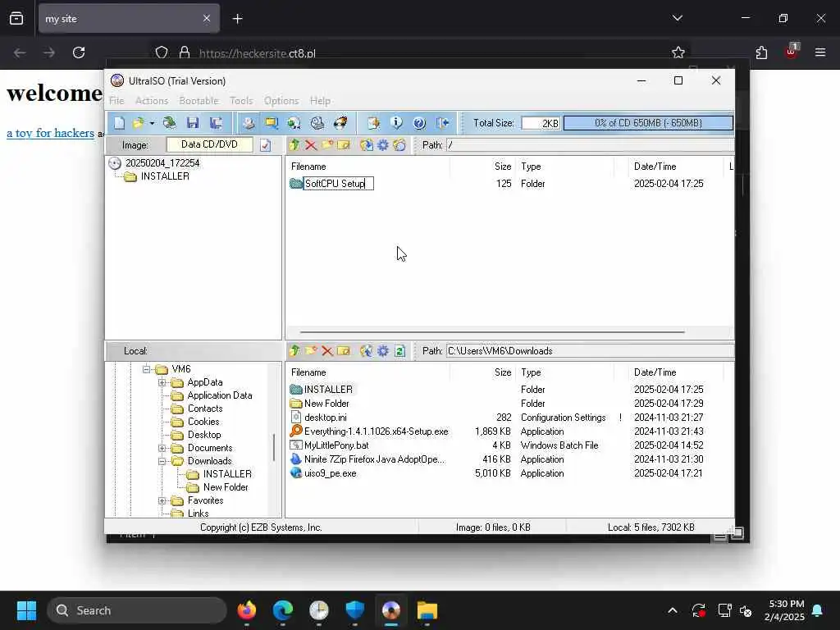The width and height of the screenshot is (840, 630).
Task: Click the Save As toolbar icon
Action: click(217, 123)
